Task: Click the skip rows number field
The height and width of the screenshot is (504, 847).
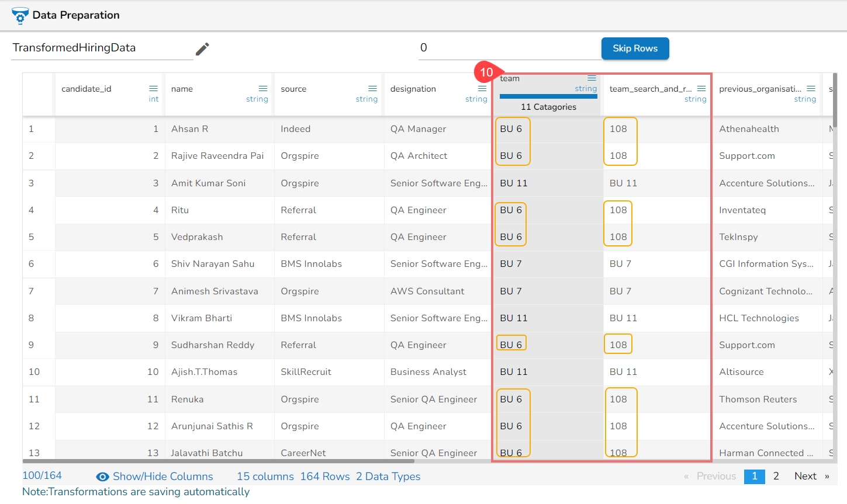Action: pos(507,48)
